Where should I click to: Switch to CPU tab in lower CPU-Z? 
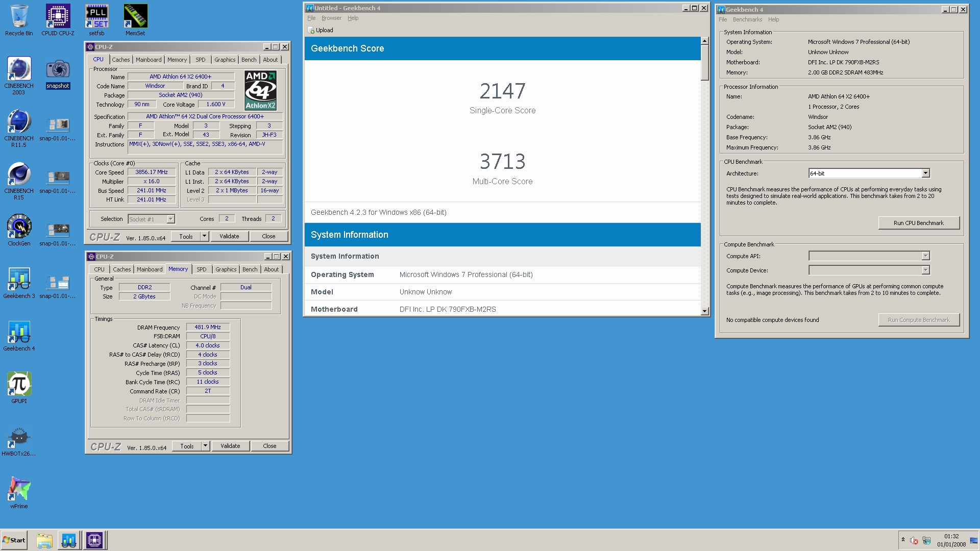[99, 269]
